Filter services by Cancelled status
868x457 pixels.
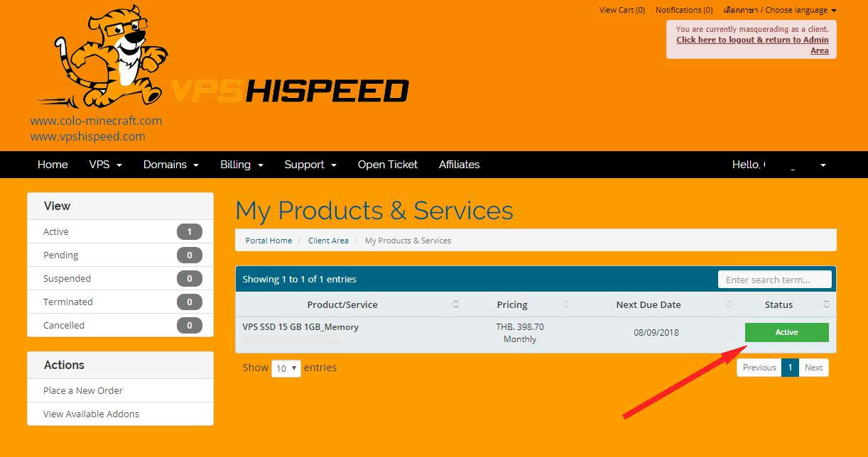[120, 326]
